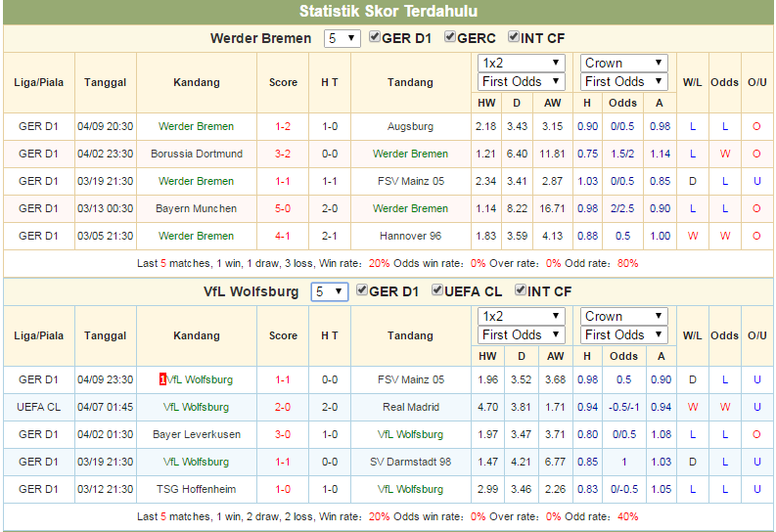Open the Crown dropdown in Werder Bremen table
The image size is (776, 532).
click(x=624, y=63)
